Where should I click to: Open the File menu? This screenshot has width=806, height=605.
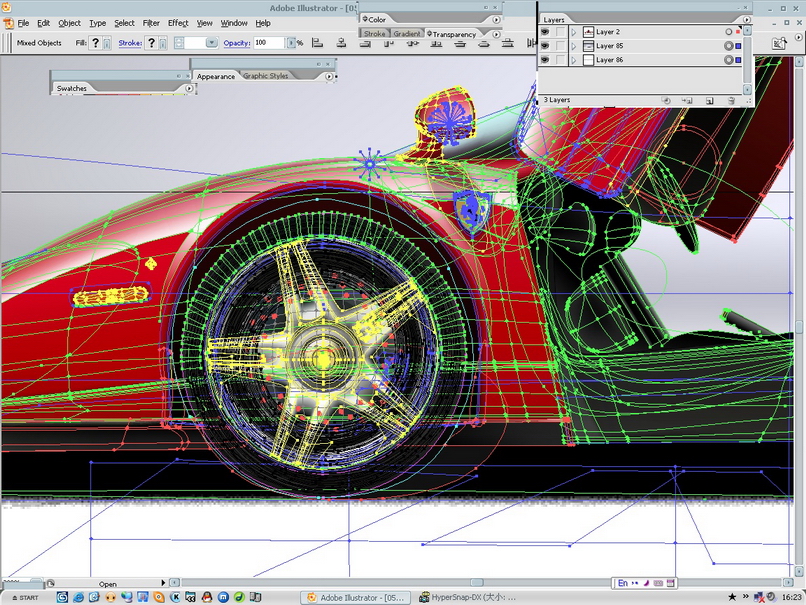click(x=24, y=23)
